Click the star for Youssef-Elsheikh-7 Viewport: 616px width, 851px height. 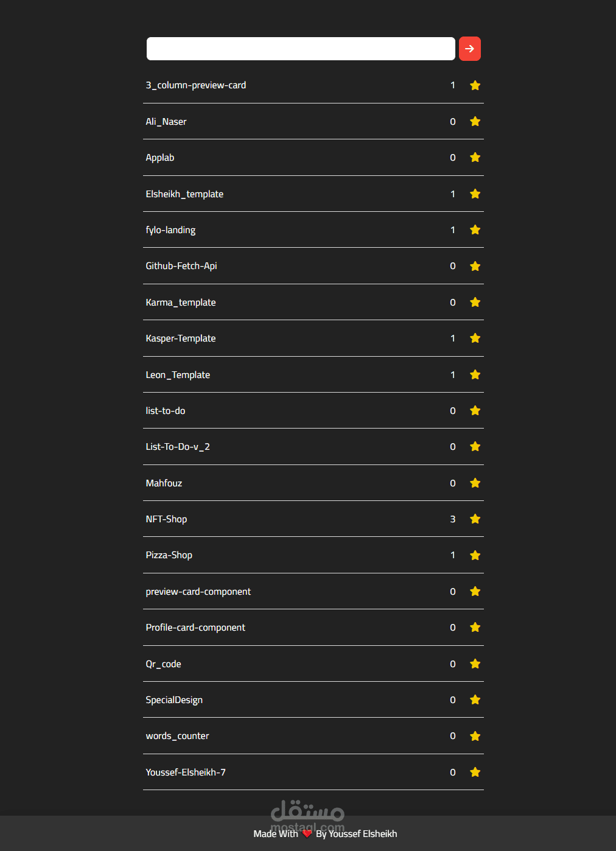click(x=475, y=772)
